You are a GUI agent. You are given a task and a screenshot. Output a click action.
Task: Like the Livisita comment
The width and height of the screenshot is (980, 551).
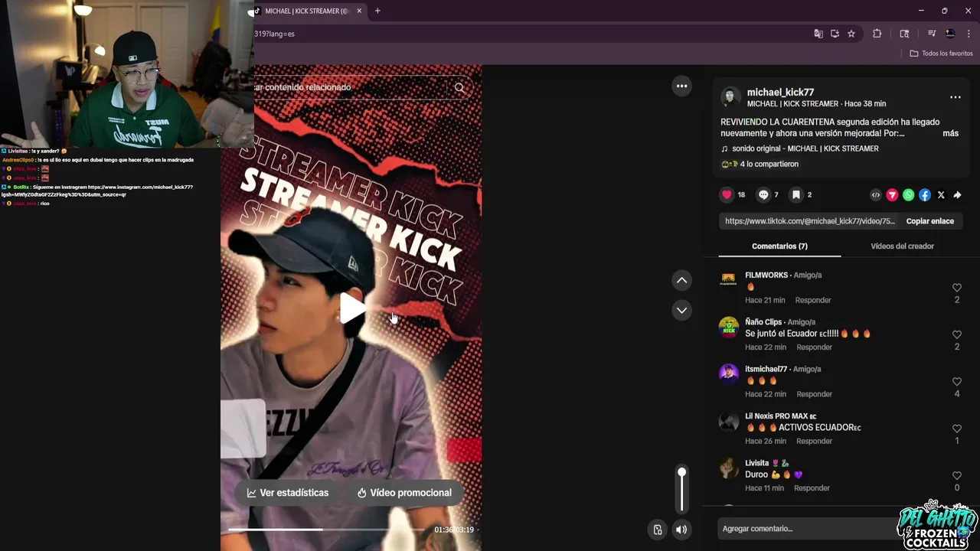(x=957, y=475)
